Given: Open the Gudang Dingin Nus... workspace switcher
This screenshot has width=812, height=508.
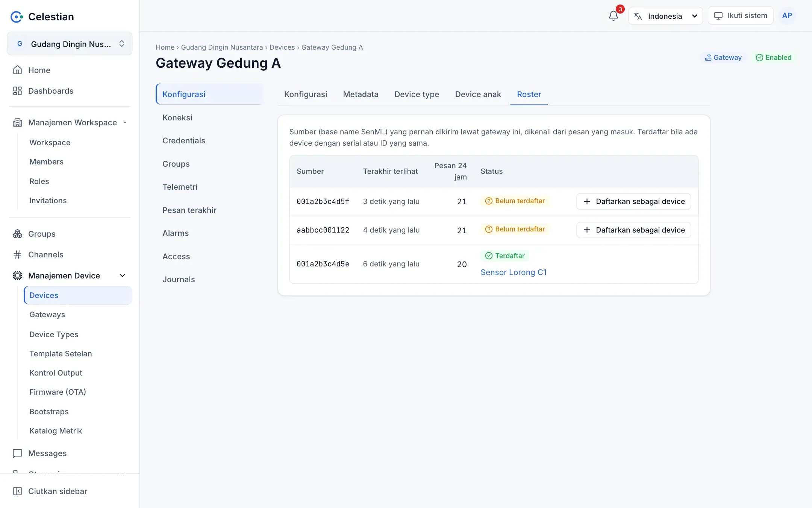Looking at the screenshot, I should click(70, 44).
